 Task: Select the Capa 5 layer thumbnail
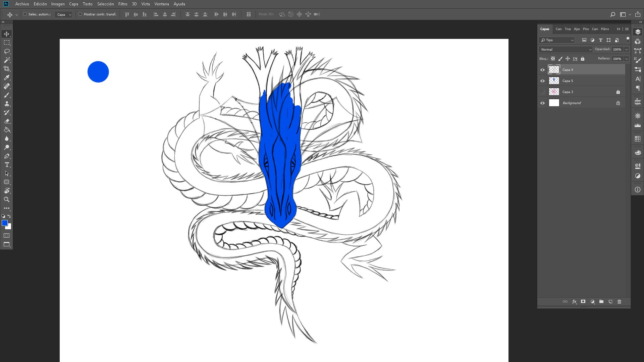(x=554, y=81)
